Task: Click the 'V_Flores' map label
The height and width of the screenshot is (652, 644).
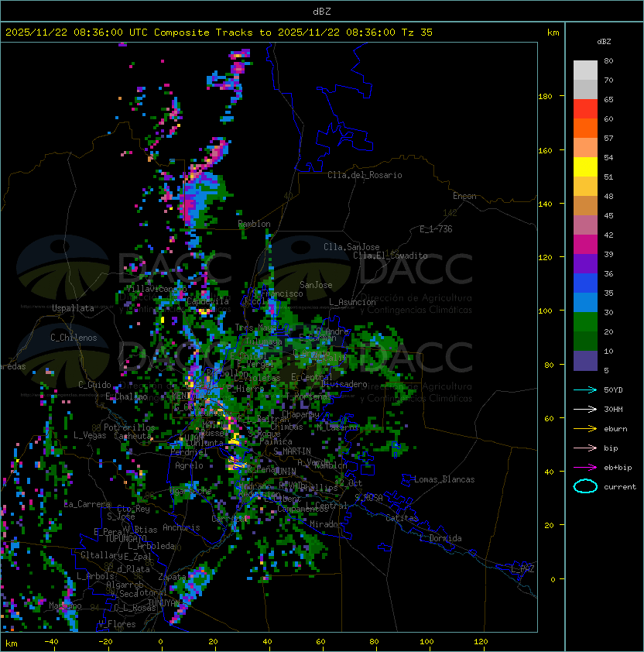Action: (117, 624)
